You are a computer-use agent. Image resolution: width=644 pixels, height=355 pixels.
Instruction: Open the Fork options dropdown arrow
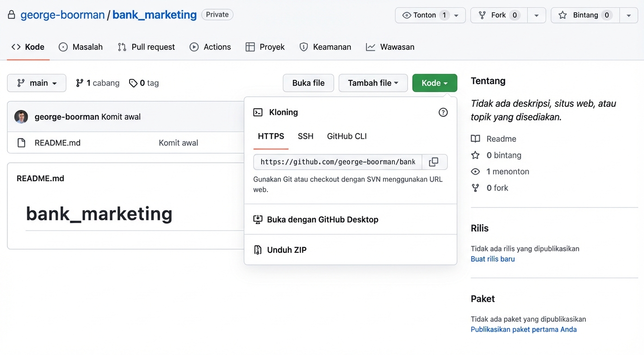click(537, 15)
